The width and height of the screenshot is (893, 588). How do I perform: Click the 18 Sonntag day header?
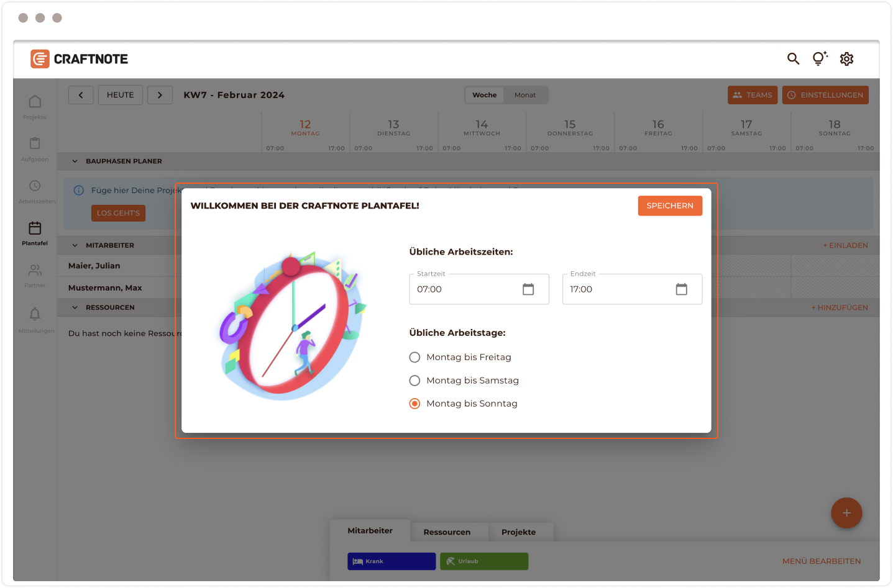(x=835, y=128)
